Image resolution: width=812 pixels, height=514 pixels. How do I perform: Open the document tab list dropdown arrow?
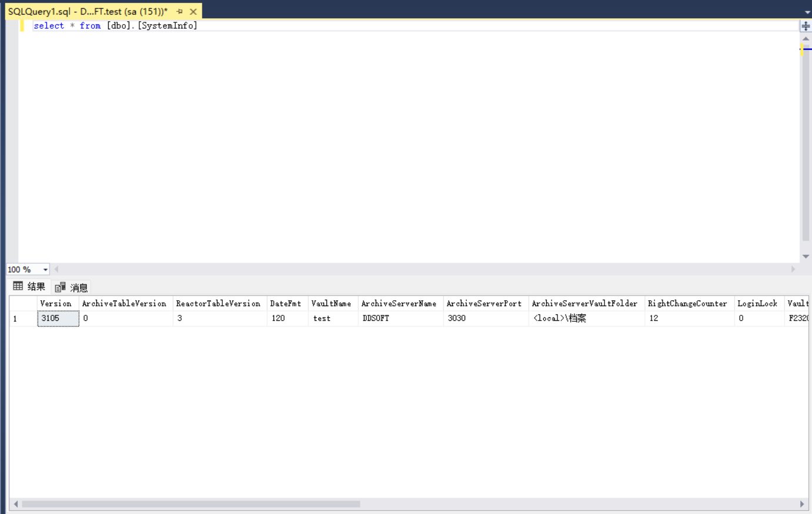(807, 12)
